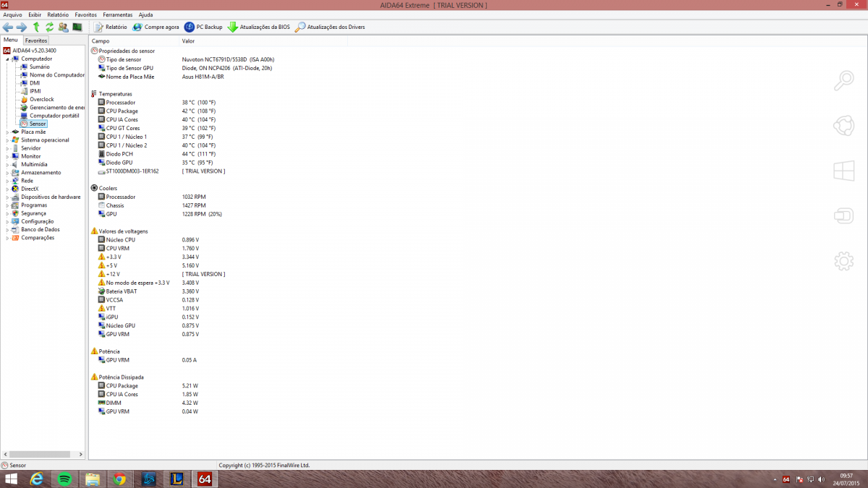Click the tree scrollbar right arrow
The height and width of the screenshot is (488, 868).
tap(82, 455)
